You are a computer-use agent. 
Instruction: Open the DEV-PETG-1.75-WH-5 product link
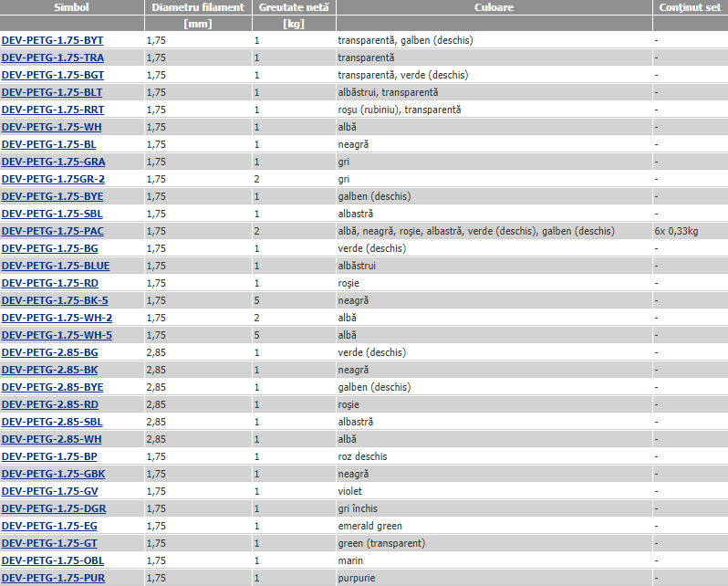[x=57, y=335]
